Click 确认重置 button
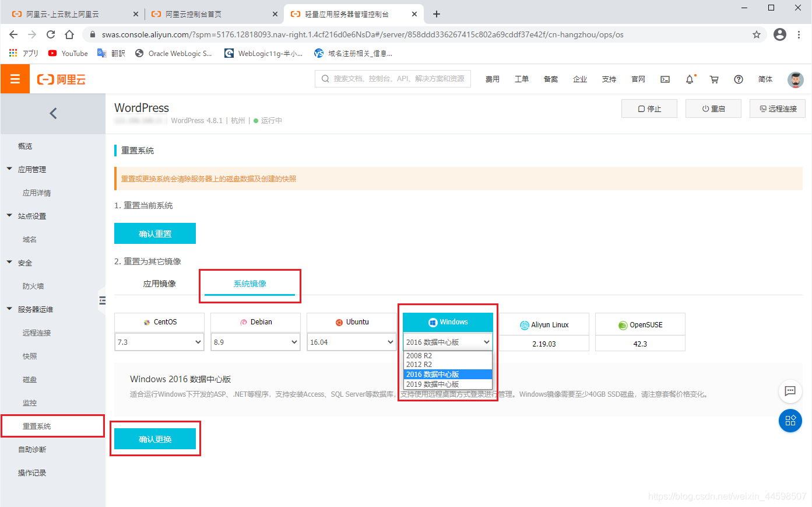Screen dimensions: 812x507 (x=155, y=233)
